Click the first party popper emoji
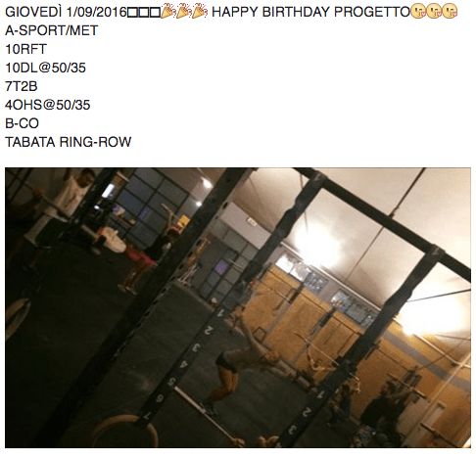Image resolution: width=476 pixels, height=459 pixels. [168, 12]
